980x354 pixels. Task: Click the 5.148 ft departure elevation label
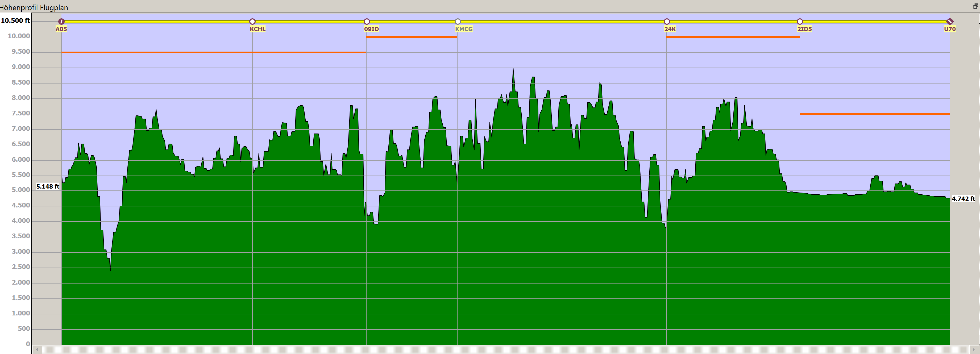click(48, 186)
